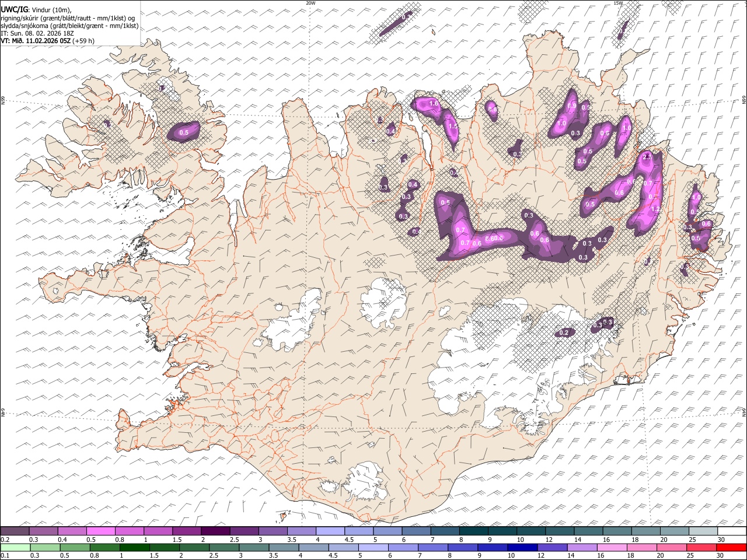Viewport: 747px width, 560px height.
Task: Click the bold 'UWC/IG' title text
Action: tap(14, 9)
